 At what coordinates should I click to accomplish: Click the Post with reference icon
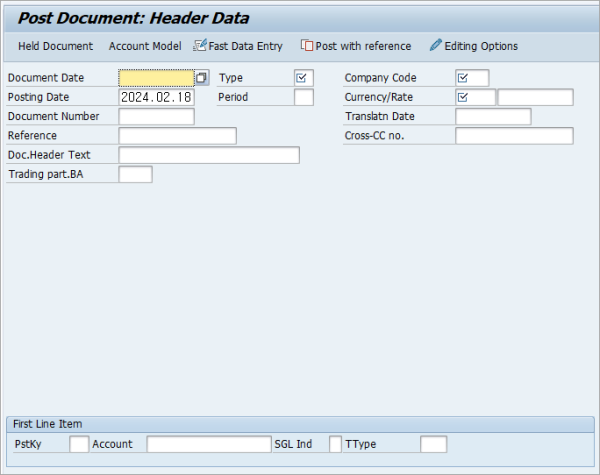click(x=307, y=46)
